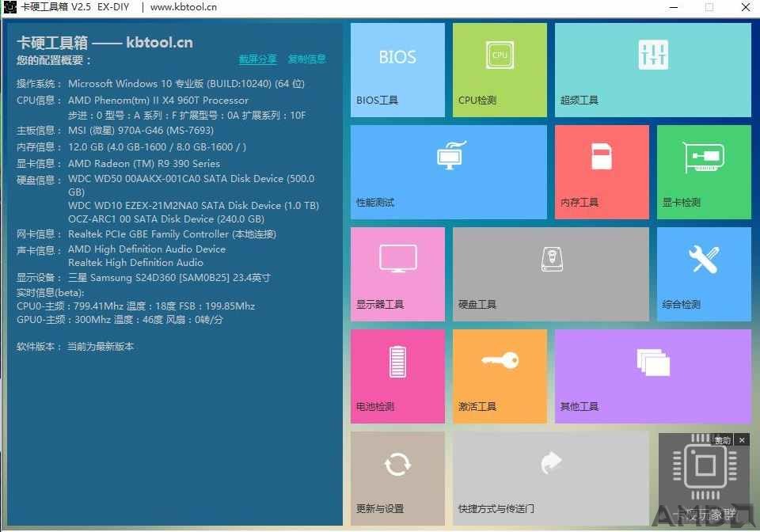
Task: Select the GPU0-主频 realtime info line
Action: [120, 320]
